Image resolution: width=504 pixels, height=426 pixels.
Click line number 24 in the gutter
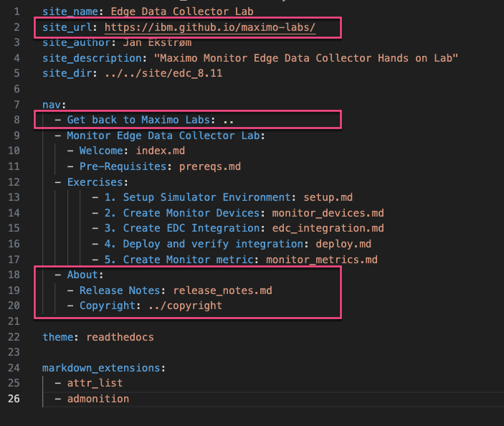click(14, 368)
